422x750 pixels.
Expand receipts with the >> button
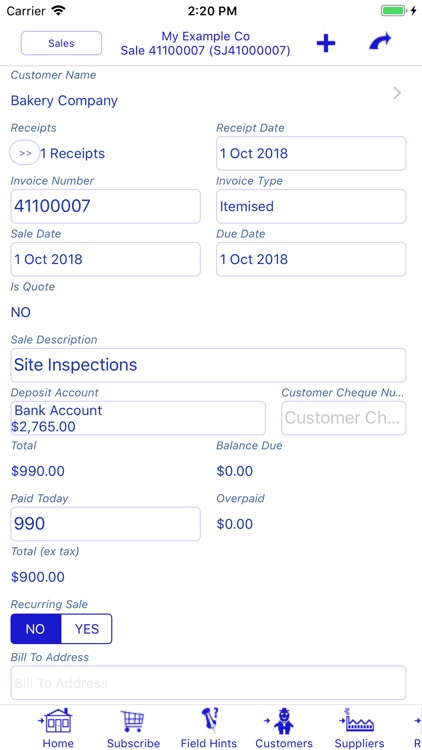pyautogui.click(x=25, y=153)
